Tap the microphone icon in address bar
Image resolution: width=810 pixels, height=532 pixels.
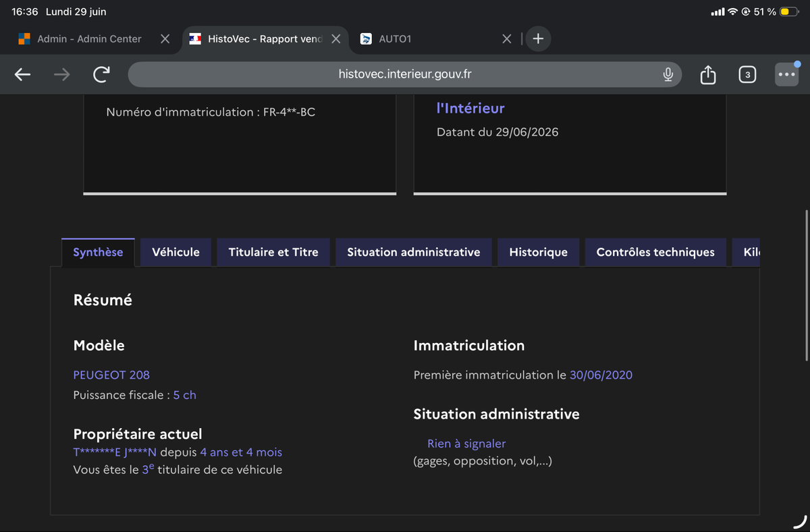[668, 74]
